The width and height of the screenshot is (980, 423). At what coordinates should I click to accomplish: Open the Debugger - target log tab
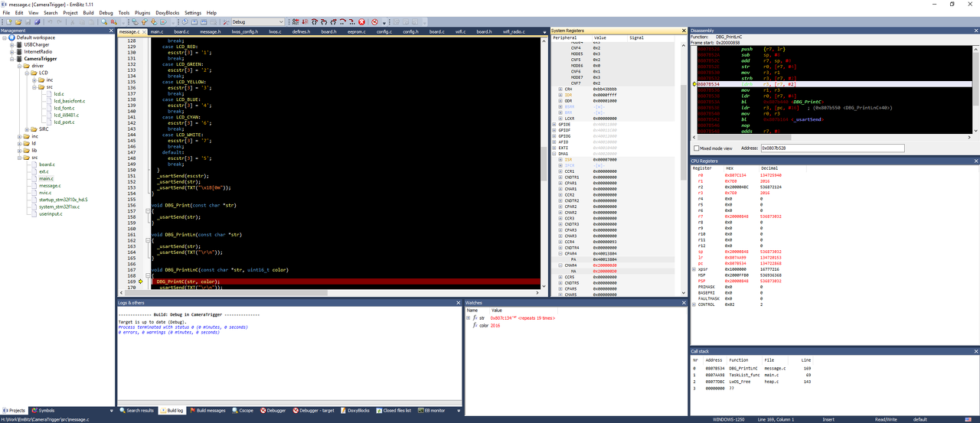(315, 411)
